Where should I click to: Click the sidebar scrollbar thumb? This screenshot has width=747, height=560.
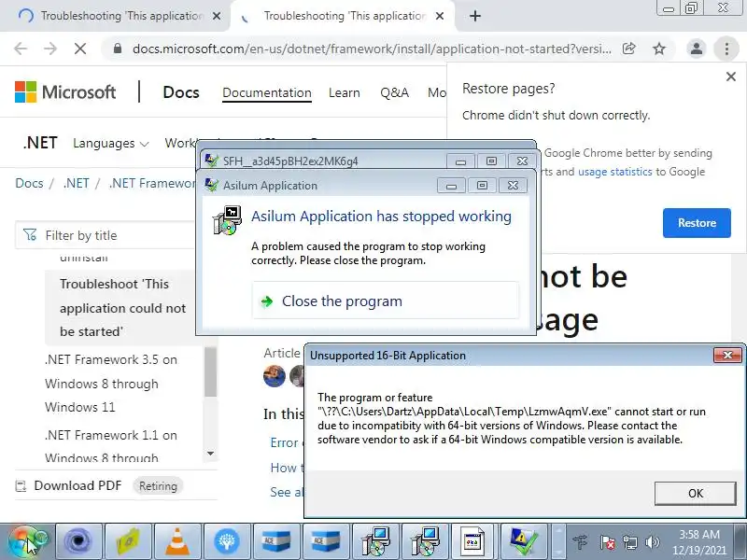tap(211, 371)
